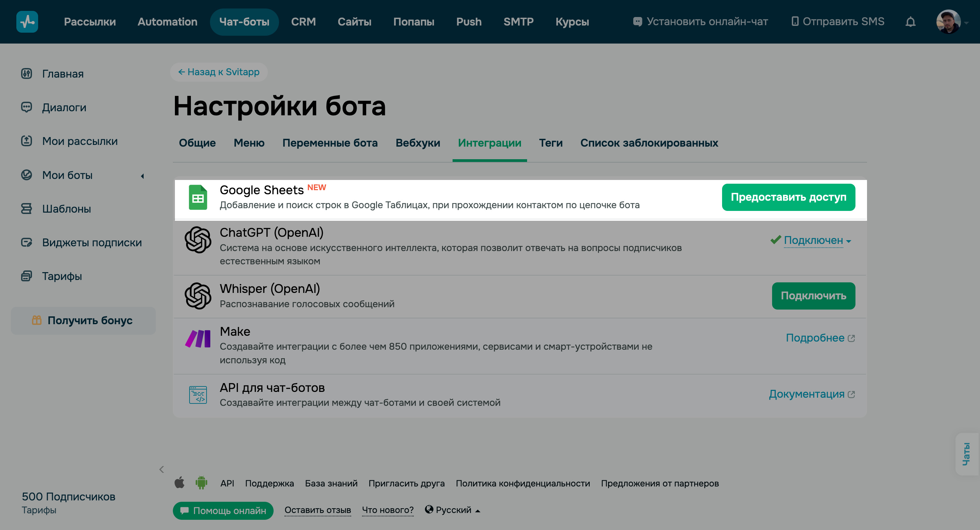Click the purple Make integration icon
This screenshot has height=530, width=980.
(x=198, y=338)
